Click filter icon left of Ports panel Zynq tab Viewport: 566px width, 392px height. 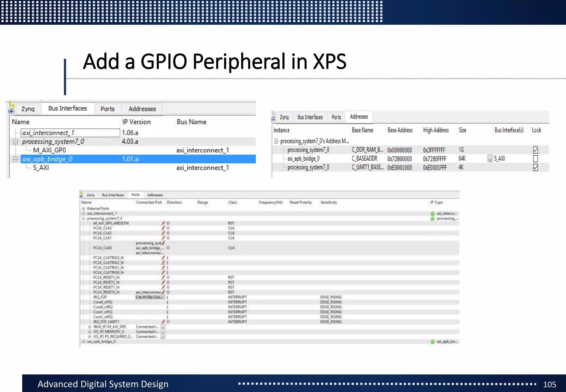point(81,195)
